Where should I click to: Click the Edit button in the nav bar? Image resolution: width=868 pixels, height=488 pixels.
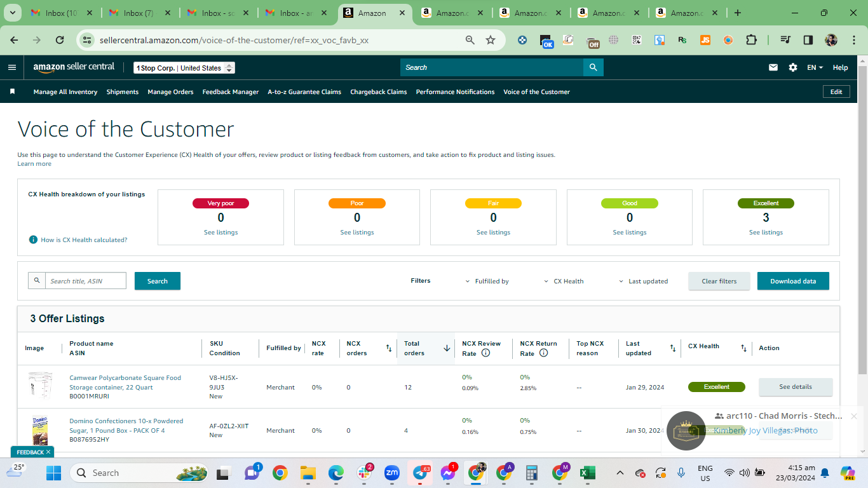click(x=836, y=91)
